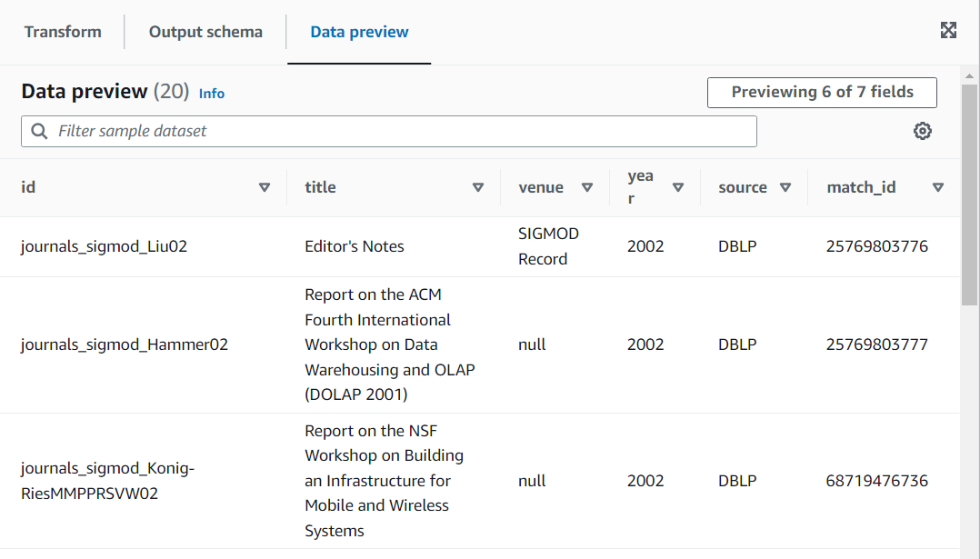Open the Info help link
Screen dimensions: 980x559
[212, 93]
